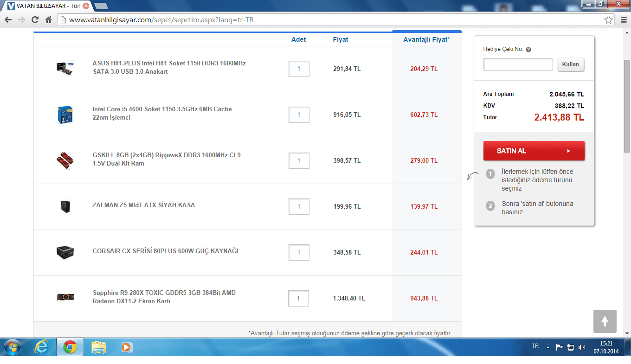
Task: Edit quantity for Intel Core i5 4690
Action: 299,115
